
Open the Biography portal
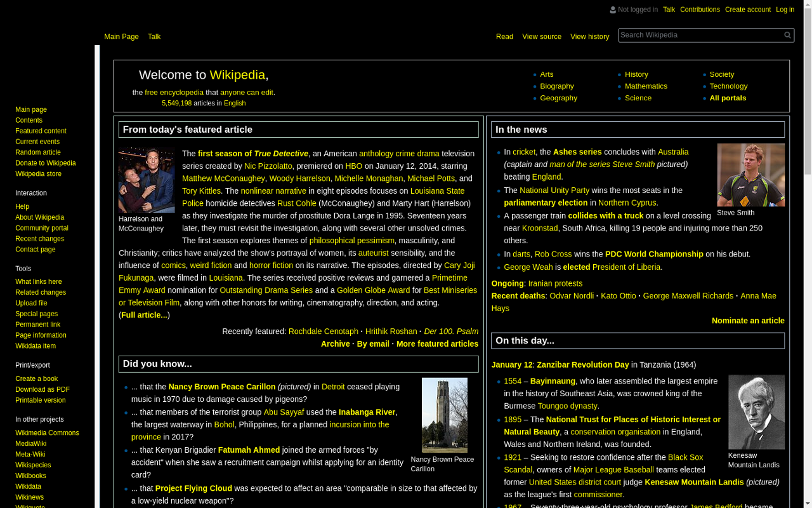(x=557, y=86)
